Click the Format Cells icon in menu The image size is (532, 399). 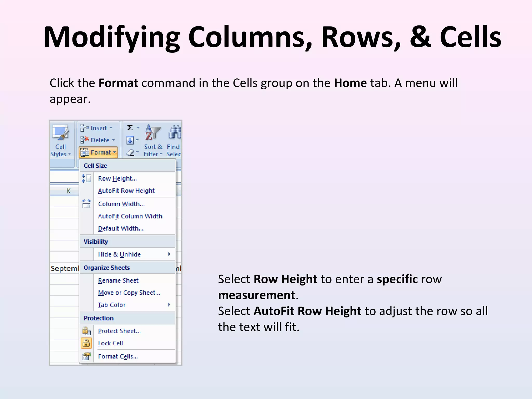click(86, 356)
